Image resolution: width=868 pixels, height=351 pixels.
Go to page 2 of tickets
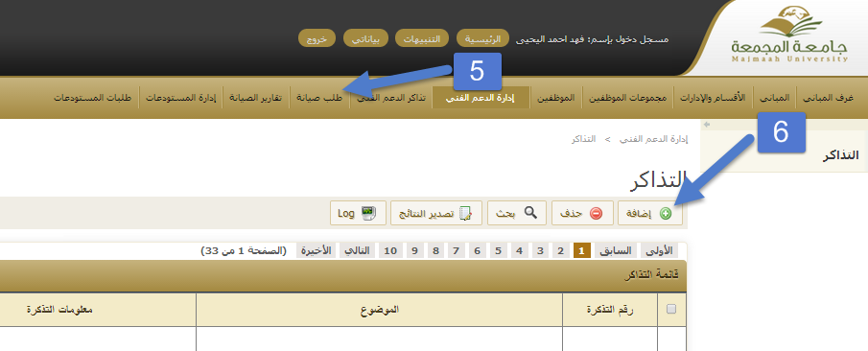pyautogui.click(x=560, y=251)
